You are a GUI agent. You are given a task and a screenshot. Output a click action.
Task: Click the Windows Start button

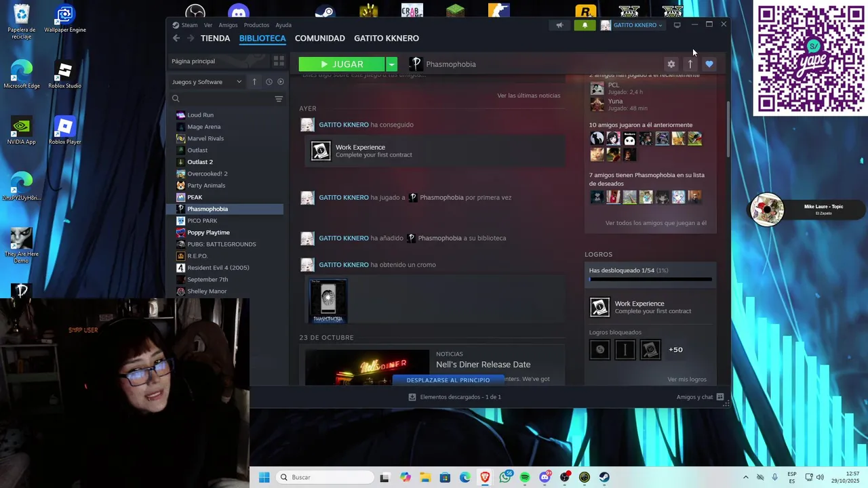pyautogui.click(x=264, y=477)
